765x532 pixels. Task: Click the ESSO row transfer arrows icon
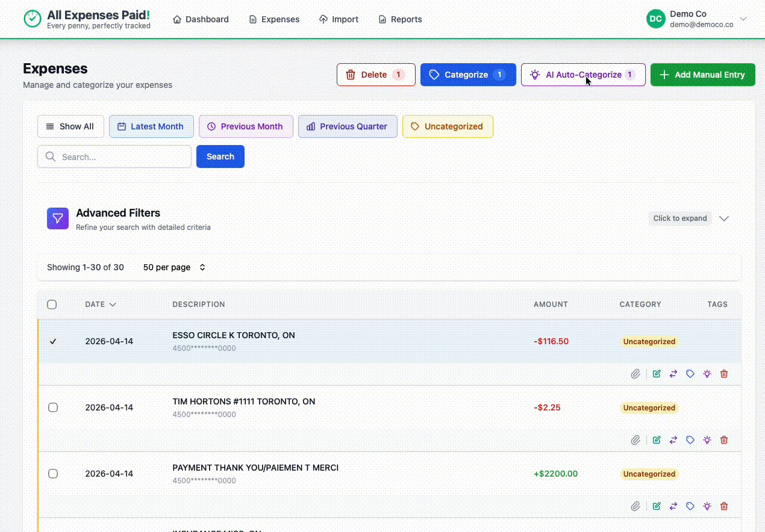pos(673,374)
